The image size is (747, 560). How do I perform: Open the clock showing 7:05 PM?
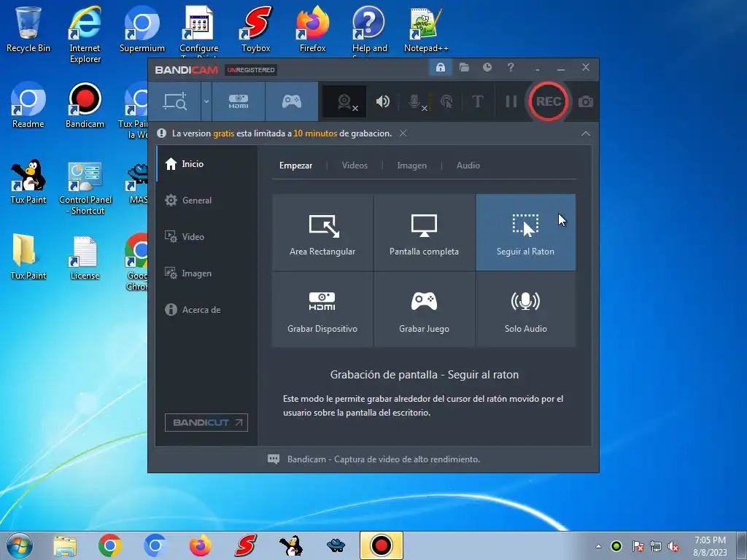pos(710,546)
